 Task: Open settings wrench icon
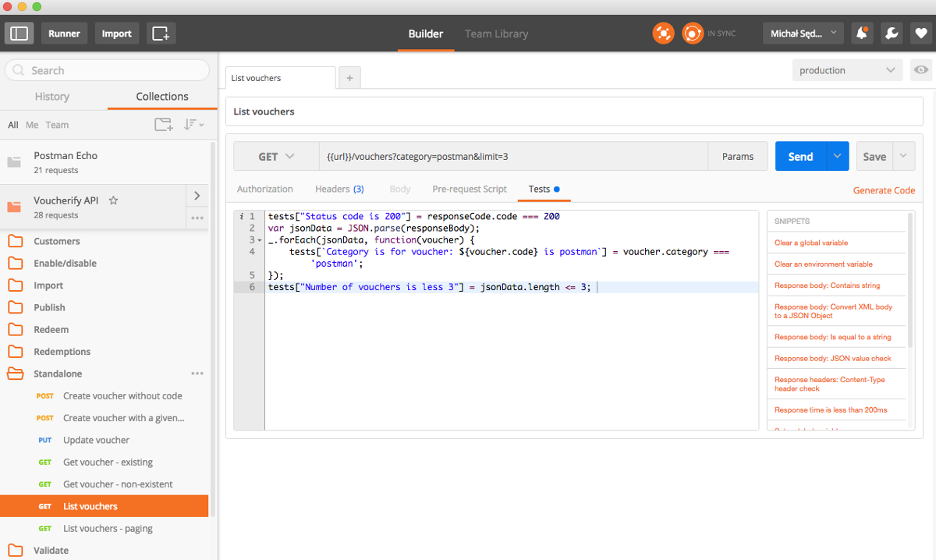(892, 34)
